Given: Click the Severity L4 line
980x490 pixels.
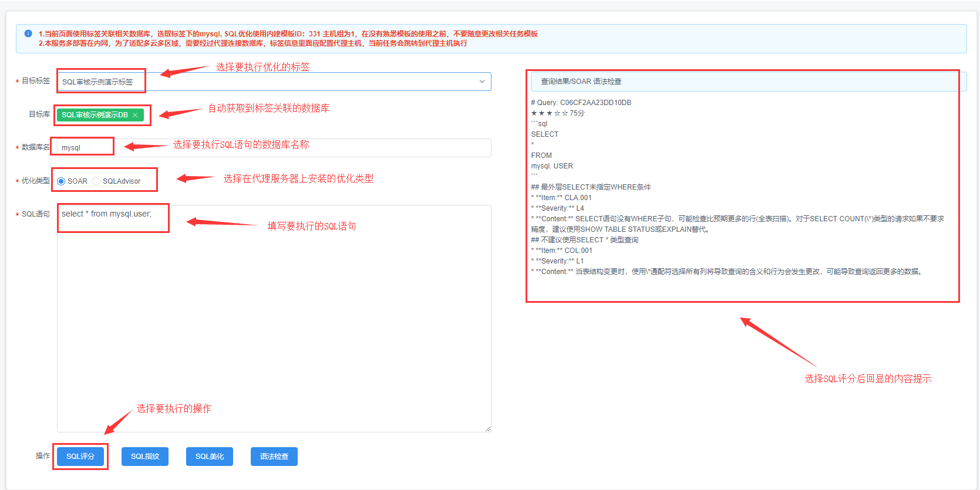Looking at the screenshot, I should (558, 208).
